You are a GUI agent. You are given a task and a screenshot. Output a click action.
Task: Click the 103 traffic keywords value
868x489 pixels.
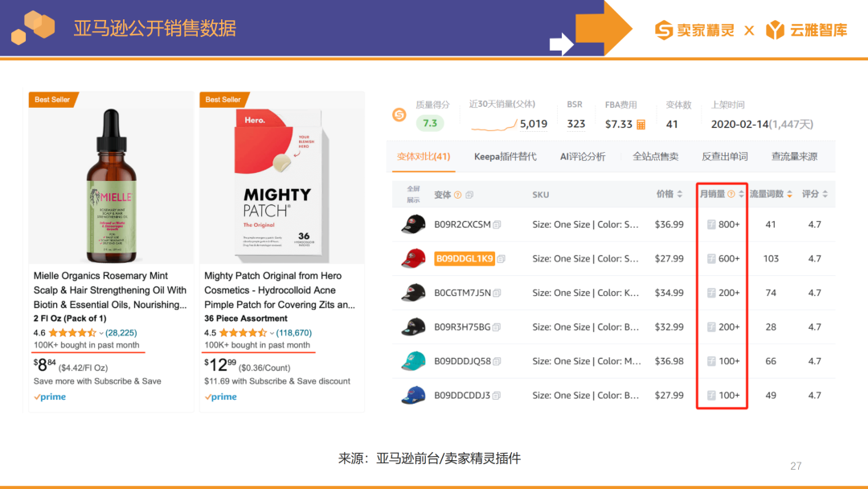click(771, 259)
